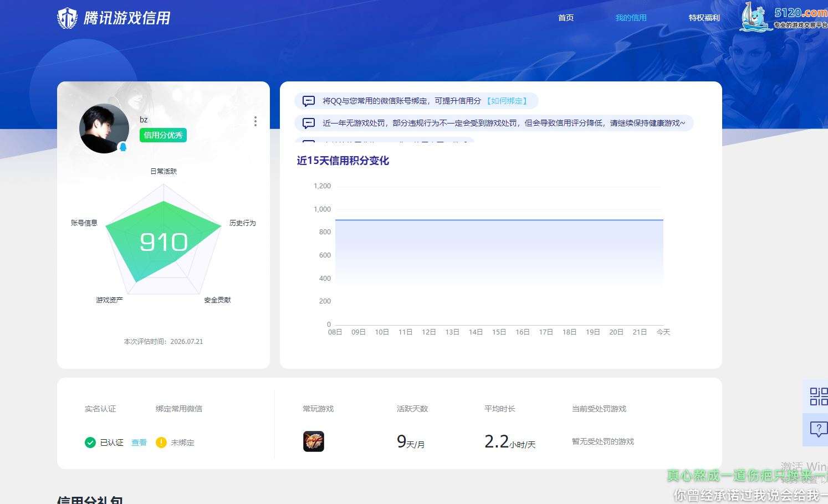Viewport: 828px width, 504px height.
Task: Click the 1,000 value on chart axis
Action: [322, 209]
